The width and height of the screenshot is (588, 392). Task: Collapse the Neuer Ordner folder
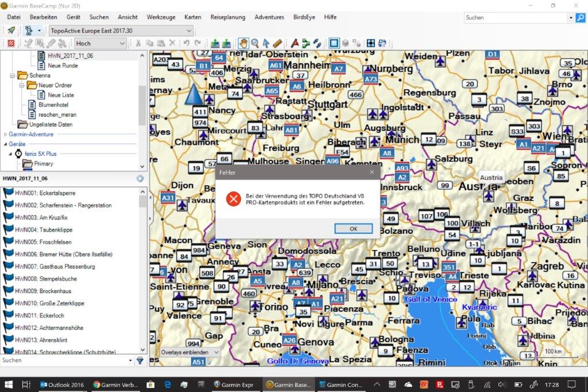coord(21,85)
